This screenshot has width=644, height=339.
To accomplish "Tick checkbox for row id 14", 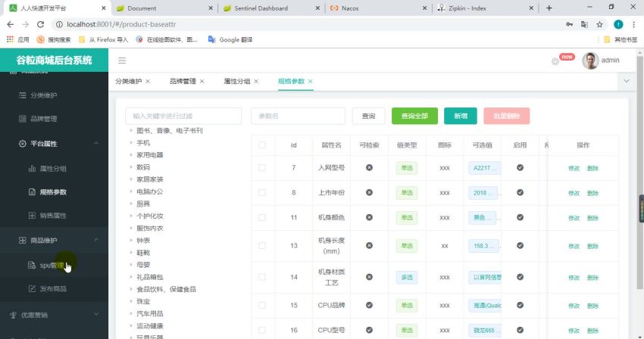I will pos(262,277).
